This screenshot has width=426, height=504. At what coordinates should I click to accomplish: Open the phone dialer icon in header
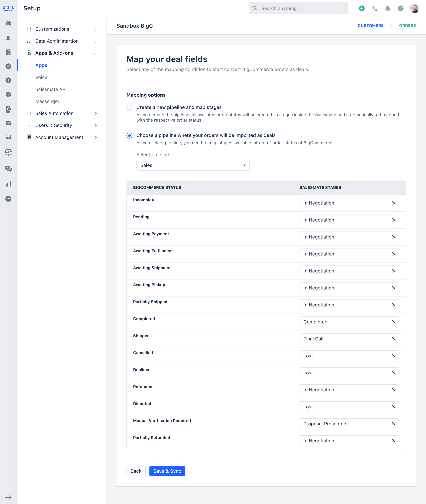click(x=375, y=8)
